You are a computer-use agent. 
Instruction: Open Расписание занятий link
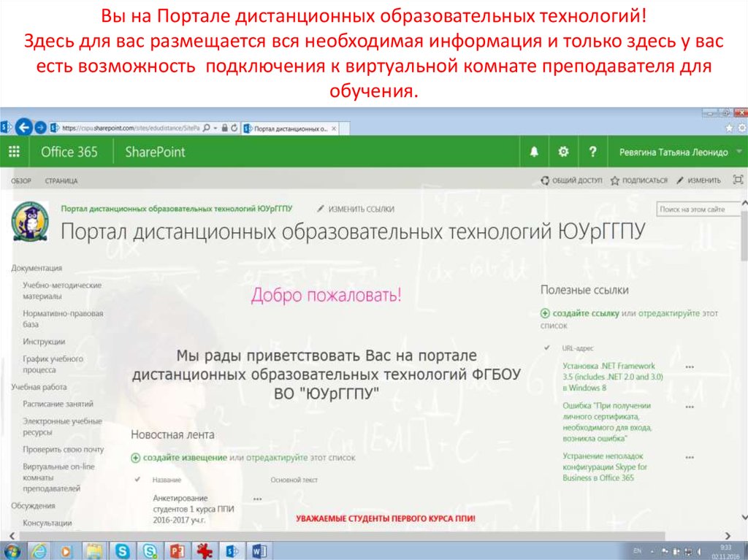[x=58, y=404]
